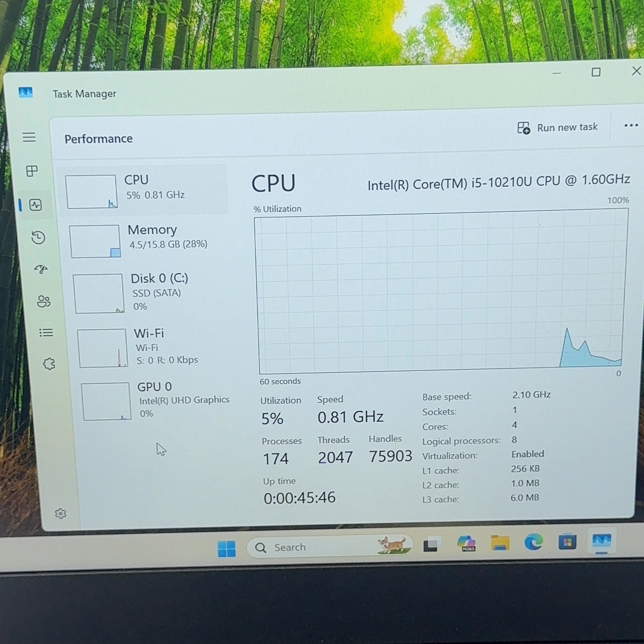Open the three-dot more options menu
644x644 pixels.
(631, 125)
